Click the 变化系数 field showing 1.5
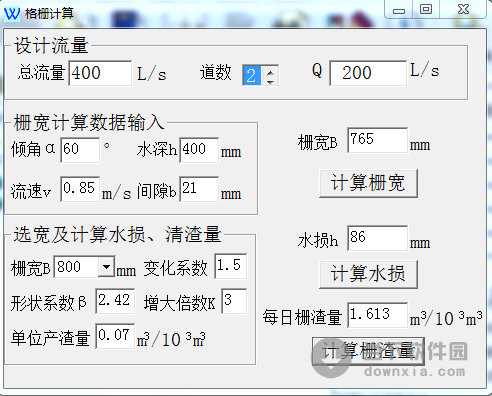The height and width of the screenshot is (396, 492). pos(231,266)
